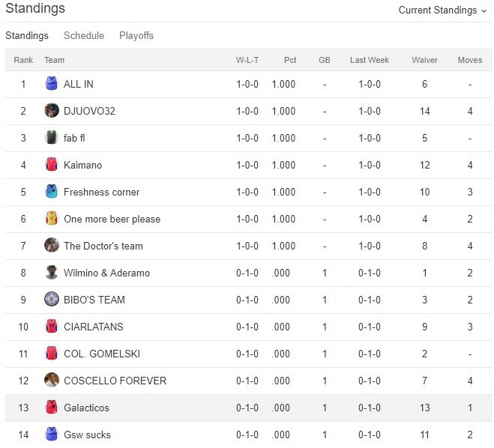
Task: Click The Doctor's team avatar
Action: [x=52, y=246]
